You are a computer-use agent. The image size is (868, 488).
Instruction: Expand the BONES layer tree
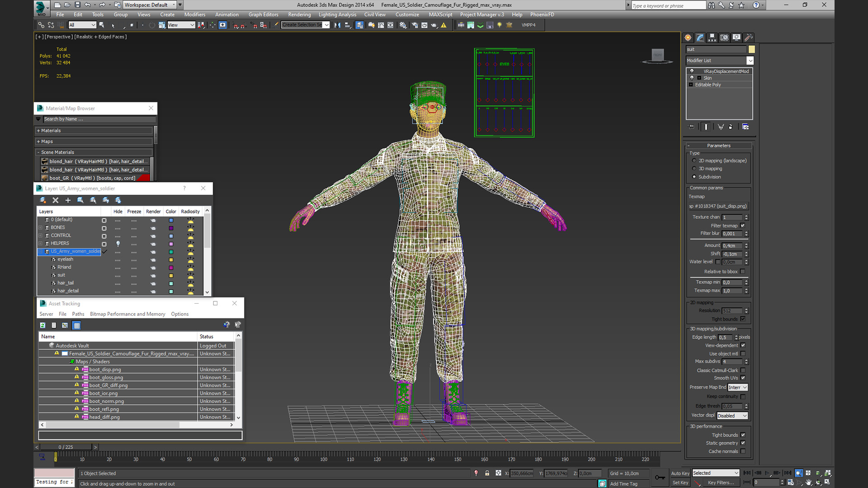40,228
